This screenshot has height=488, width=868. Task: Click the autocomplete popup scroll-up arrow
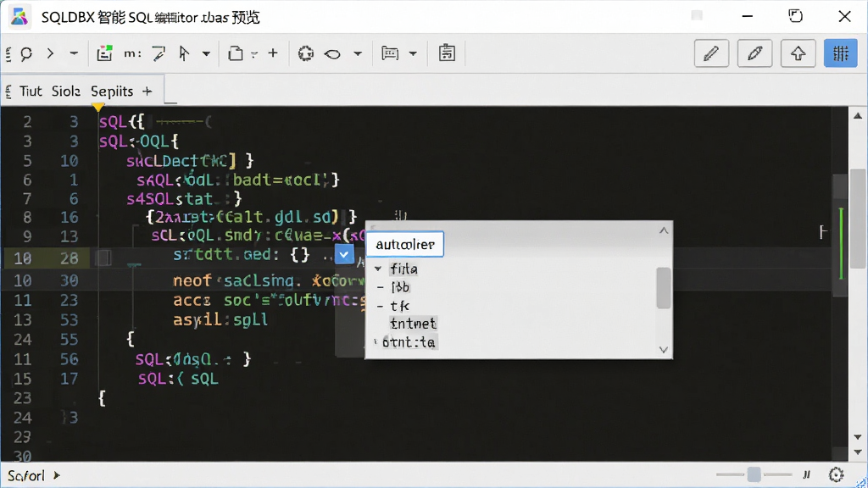[x=664, y=230]
